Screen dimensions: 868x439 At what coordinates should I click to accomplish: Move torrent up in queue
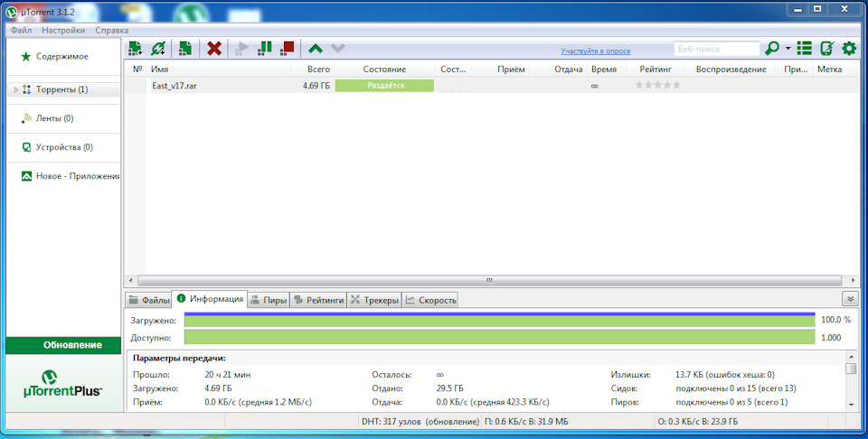(x=316, y=49)
